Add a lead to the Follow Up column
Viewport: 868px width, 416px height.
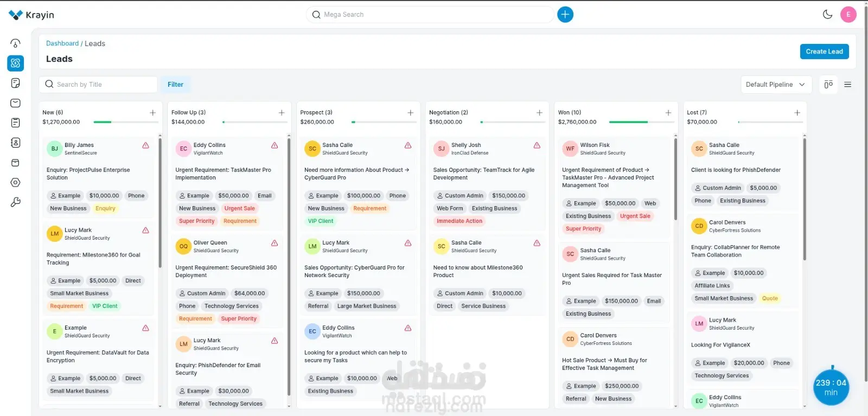coord(282,113)
